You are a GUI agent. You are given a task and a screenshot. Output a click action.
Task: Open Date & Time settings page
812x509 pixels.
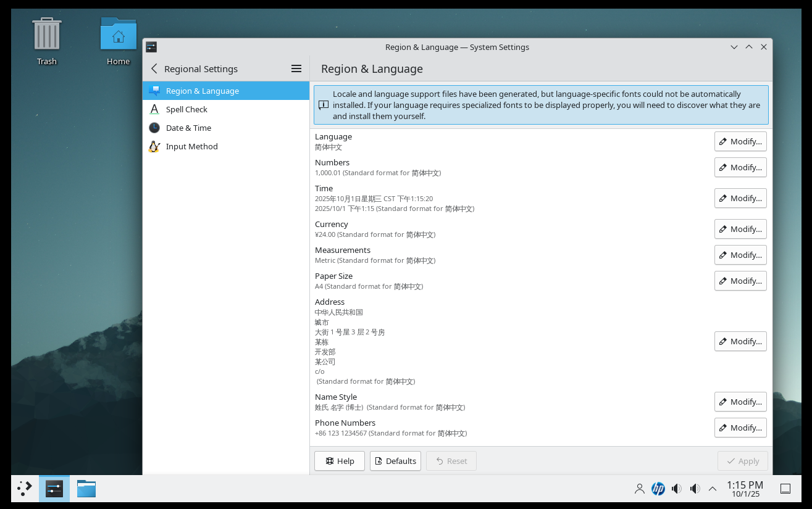188,128
